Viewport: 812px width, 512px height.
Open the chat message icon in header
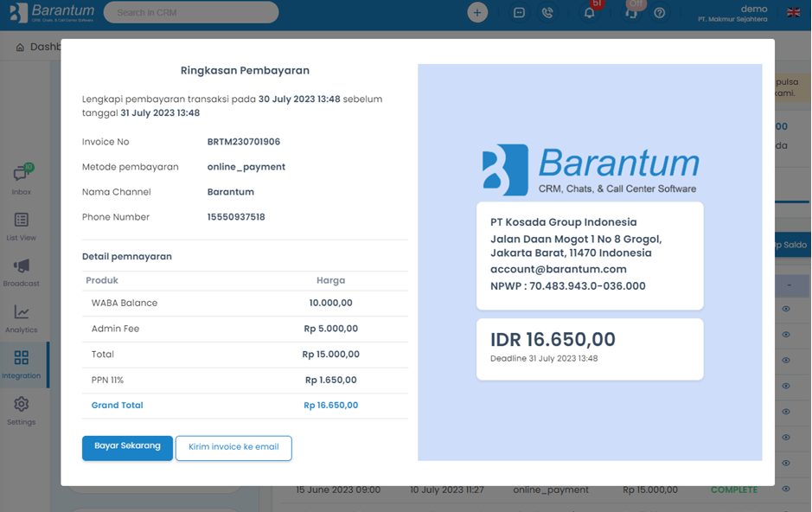tap(519, 12)
